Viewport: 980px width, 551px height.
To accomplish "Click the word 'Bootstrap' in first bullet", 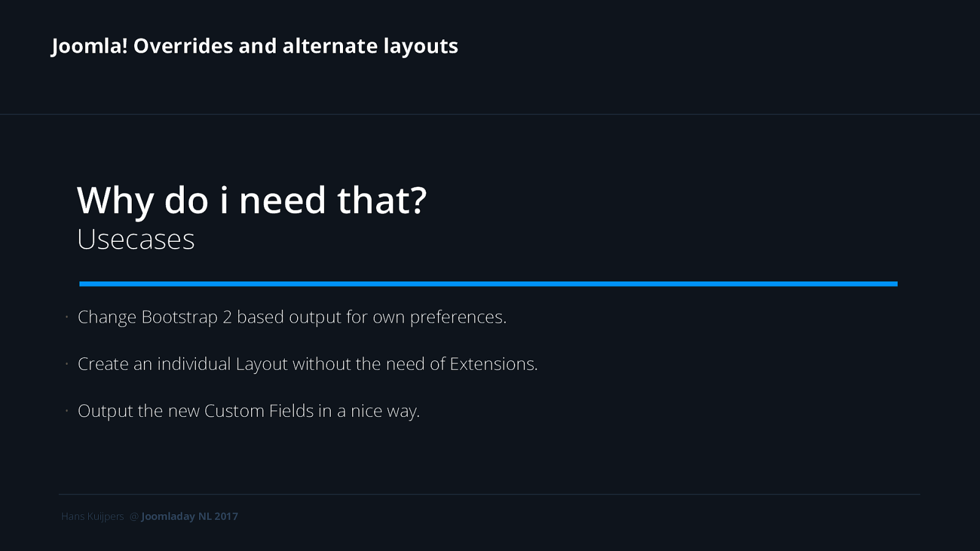I will [x=179, y=317].
